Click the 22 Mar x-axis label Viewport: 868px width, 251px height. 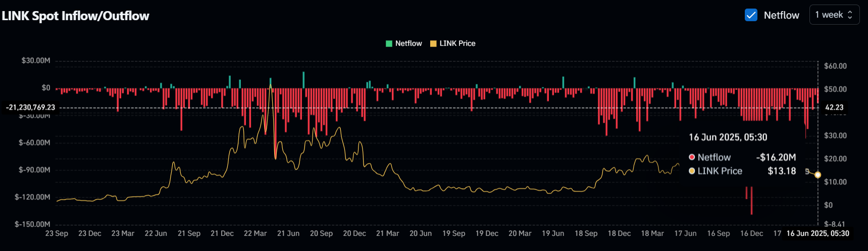pos(255,233)
